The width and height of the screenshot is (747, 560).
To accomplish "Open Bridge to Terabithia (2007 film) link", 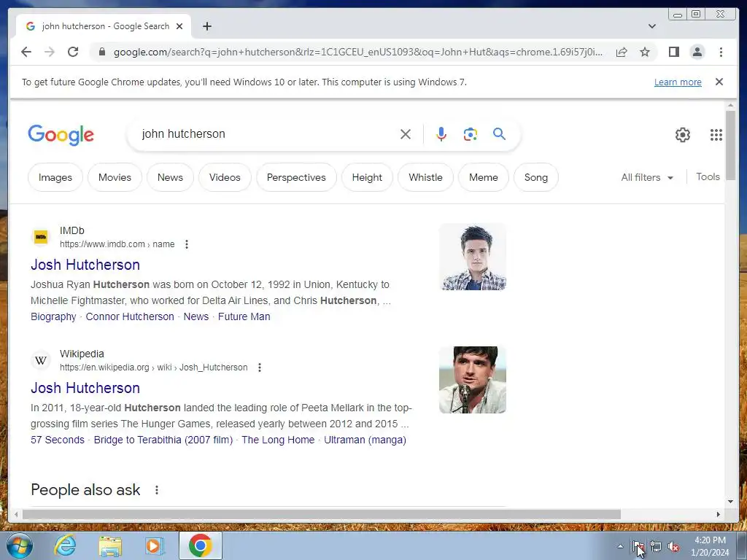I will [x=163, y=440].
